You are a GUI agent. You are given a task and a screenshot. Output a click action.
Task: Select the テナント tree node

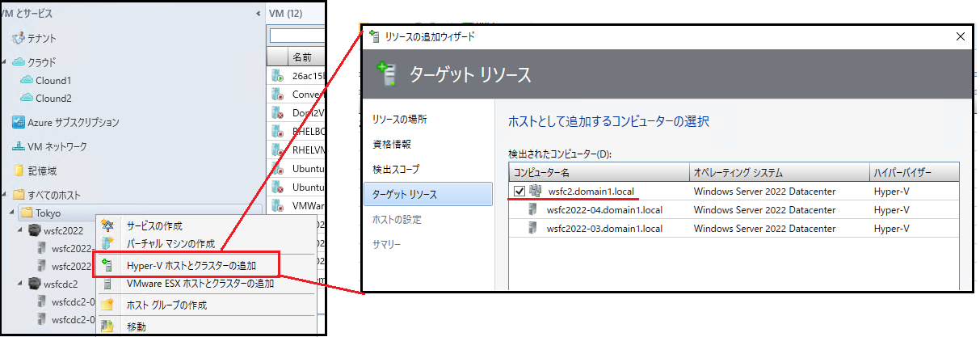click(x=34, y=38)
